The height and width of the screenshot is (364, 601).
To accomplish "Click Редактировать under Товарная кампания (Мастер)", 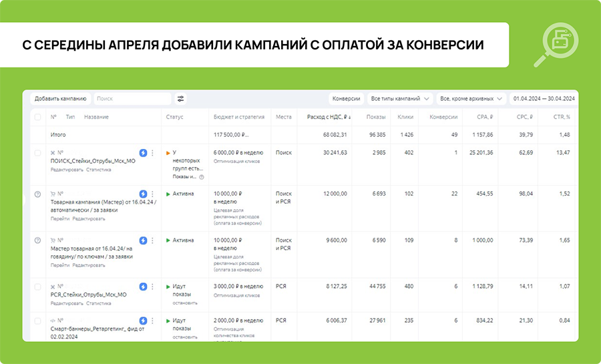I will point(89,219).
